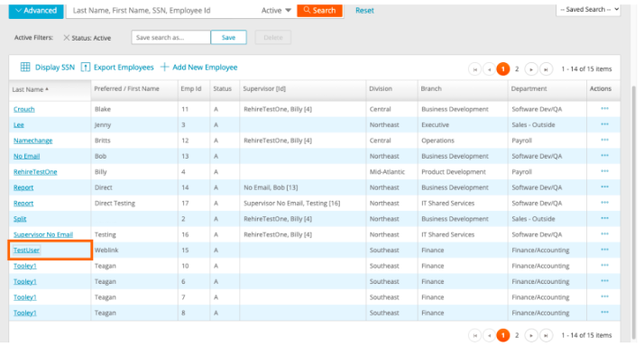The height and width of the screenshot is (346, 644).
Task: Open employee Crouch record
Action: click(23, 109)
